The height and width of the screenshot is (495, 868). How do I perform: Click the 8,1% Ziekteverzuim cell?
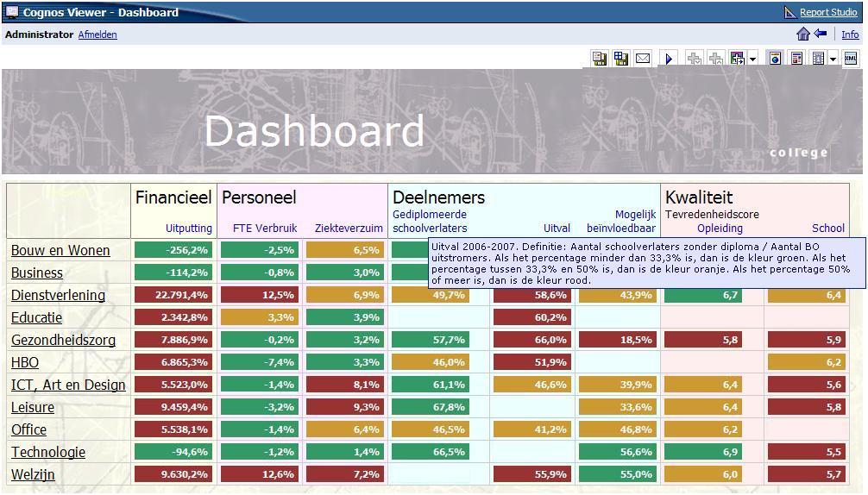tap(345, 385)
